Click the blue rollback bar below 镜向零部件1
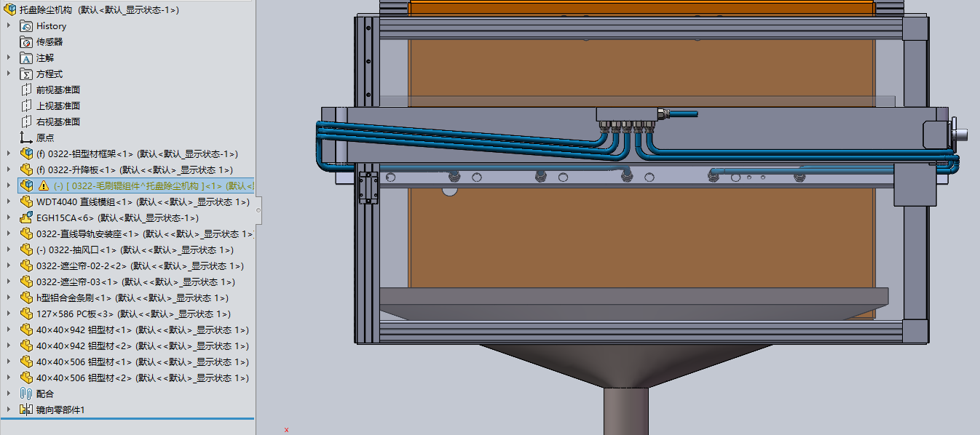 click(127, 419)
